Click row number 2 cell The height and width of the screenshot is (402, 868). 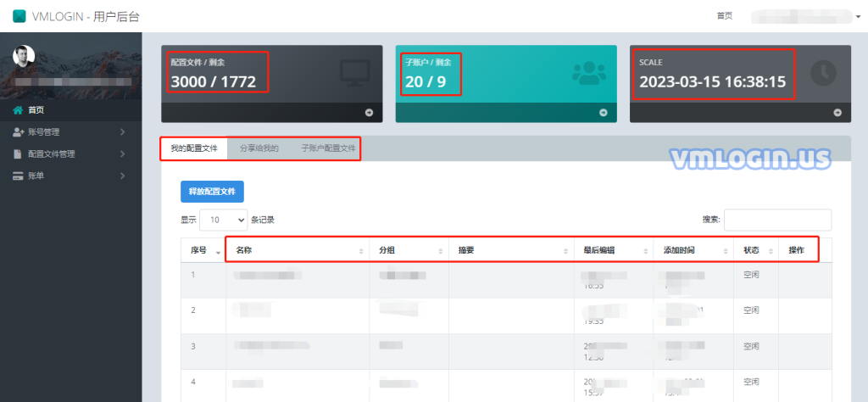tap(203, 315)
